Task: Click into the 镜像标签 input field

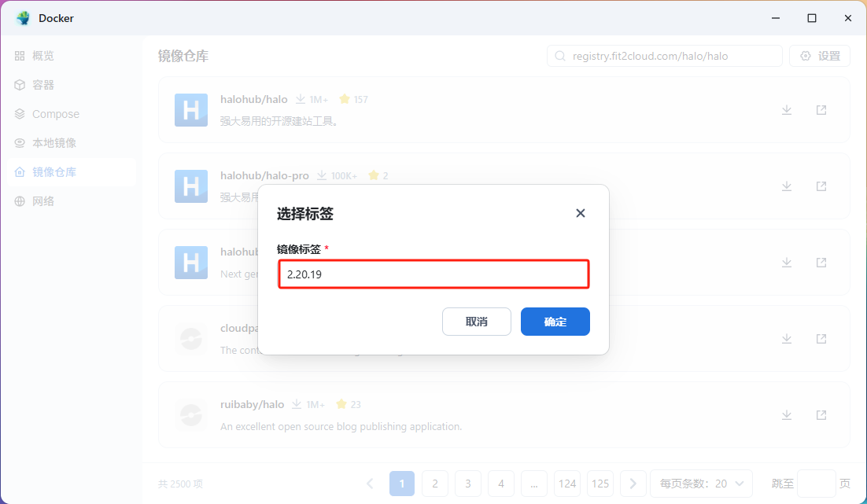Action: point(434,274)
